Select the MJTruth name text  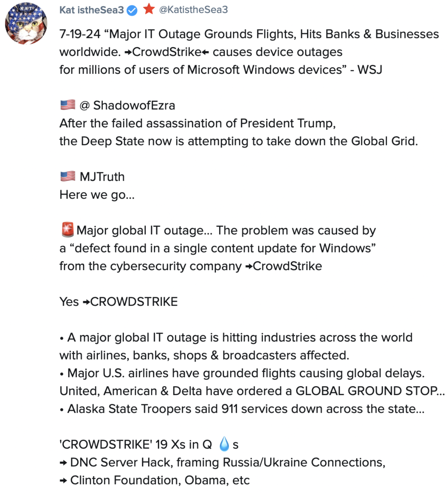click(x=102, y=177)
